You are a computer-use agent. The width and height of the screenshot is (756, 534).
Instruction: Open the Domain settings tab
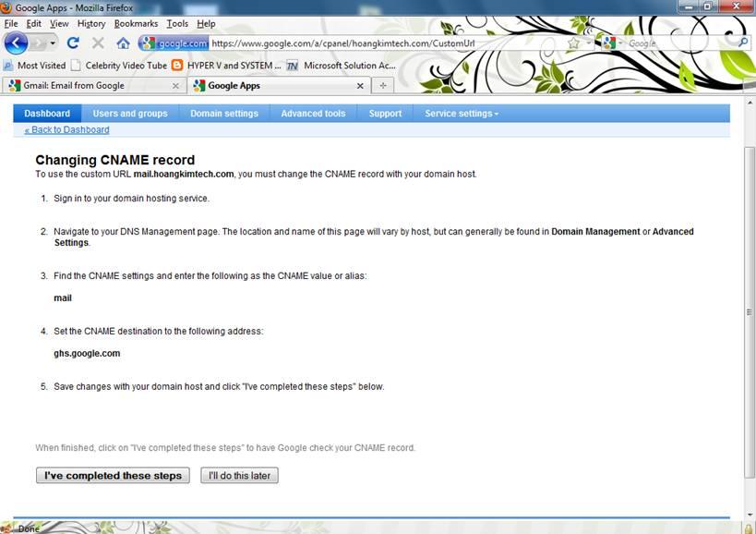pyautogui.click(x=224, y=114)
